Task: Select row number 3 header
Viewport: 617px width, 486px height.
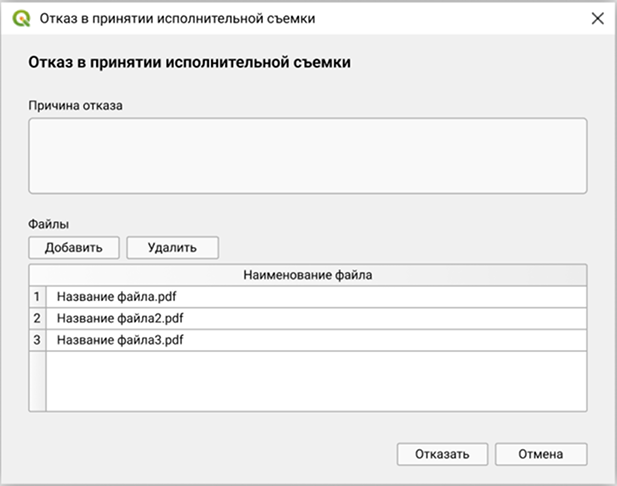Action: (38, 340)
